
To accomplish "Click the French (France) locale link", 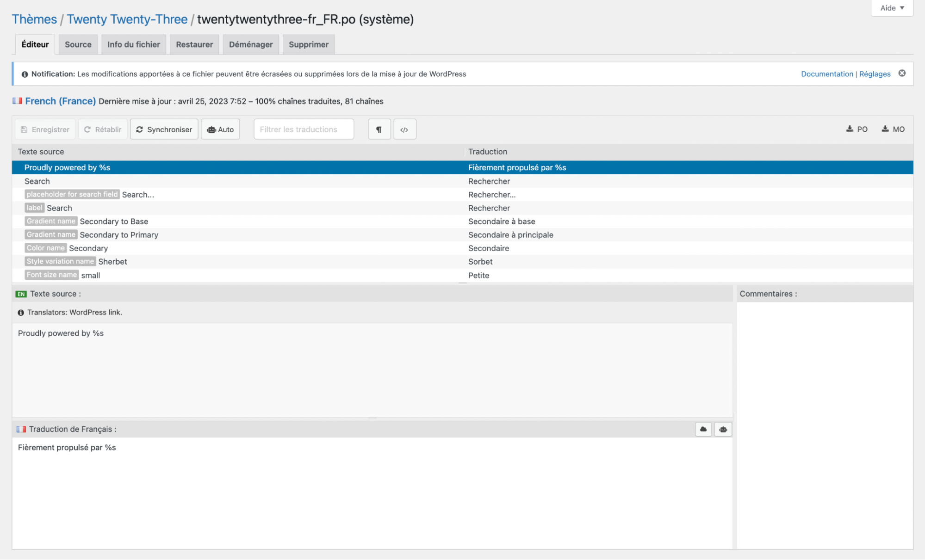I will pos(61,101).
